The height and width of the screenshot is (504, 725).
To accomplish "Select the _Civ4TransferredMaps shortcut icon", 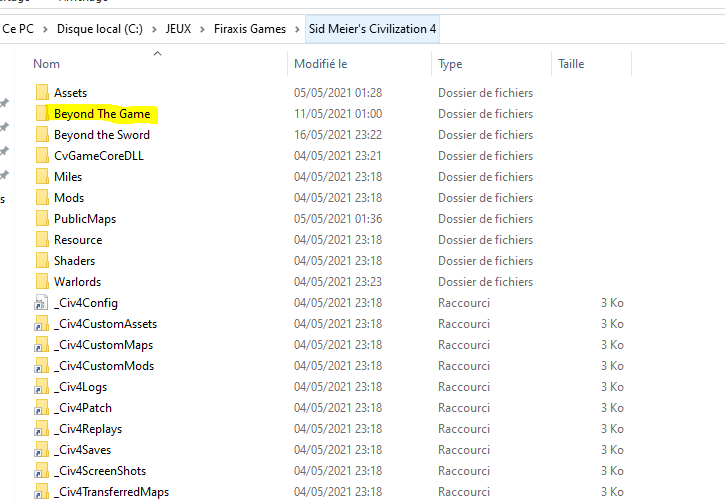I will click(41, 492).
